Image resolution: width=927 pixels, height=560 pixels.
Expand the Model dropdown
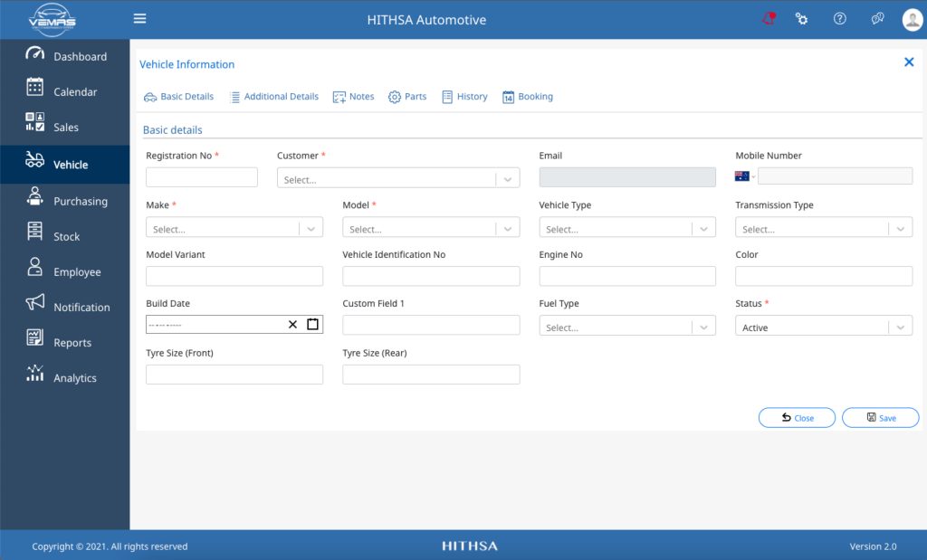pyautogui.click(x=431, y=228)
